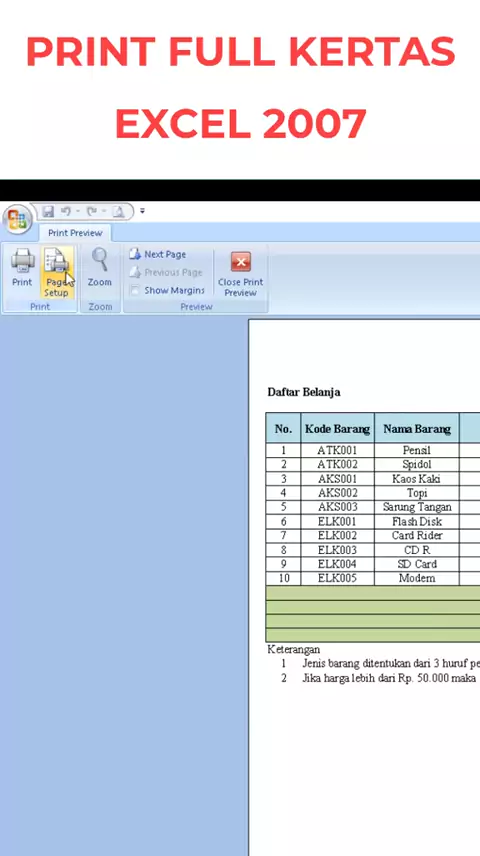Image resolution: width=480 pixels, height=856 pixels.
Task: Open the undo history dropdown arrow
Action: pyautogui.click(x=78, y=211)
